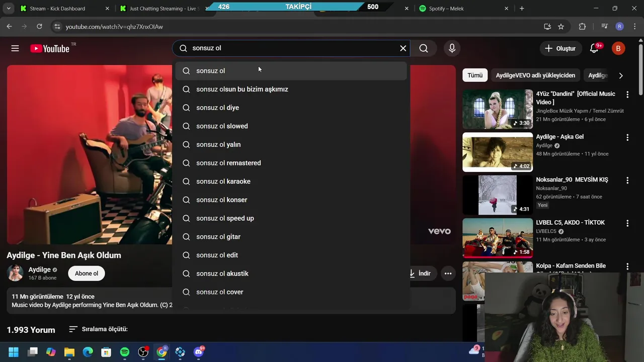Open the browser extensions puzzle icon
The width and height of the screenshot is (644, 362).
click(x=582, y=27)
